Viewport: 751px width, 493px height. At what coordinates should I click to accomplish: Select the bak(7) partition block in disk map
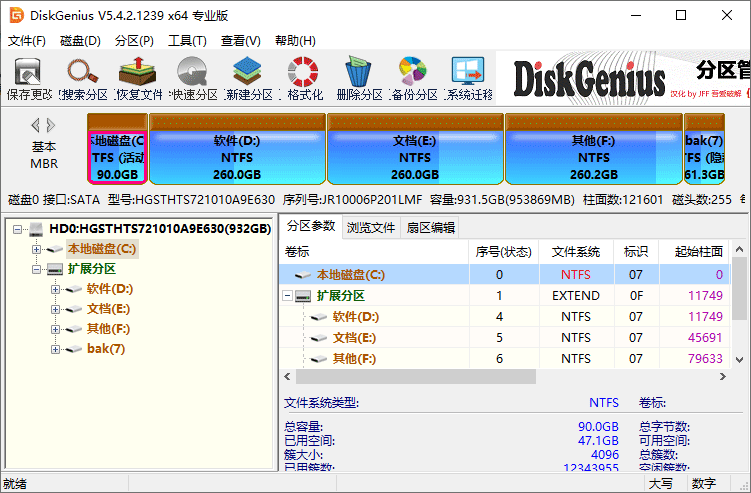705,149
